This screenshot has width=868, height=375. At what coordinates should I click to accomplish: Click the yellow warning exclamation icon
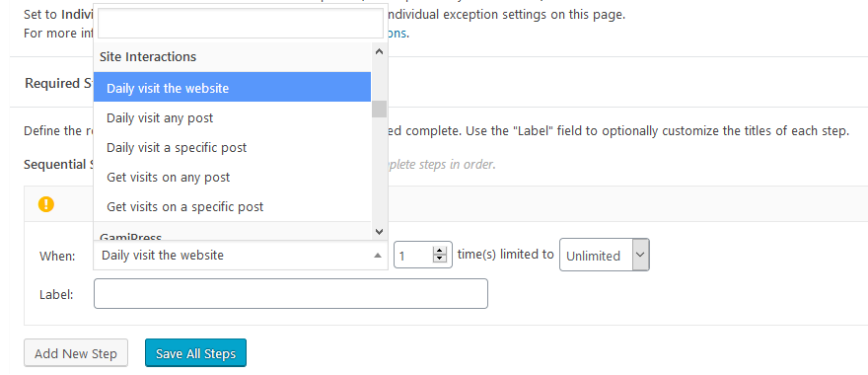coord(46,204)
